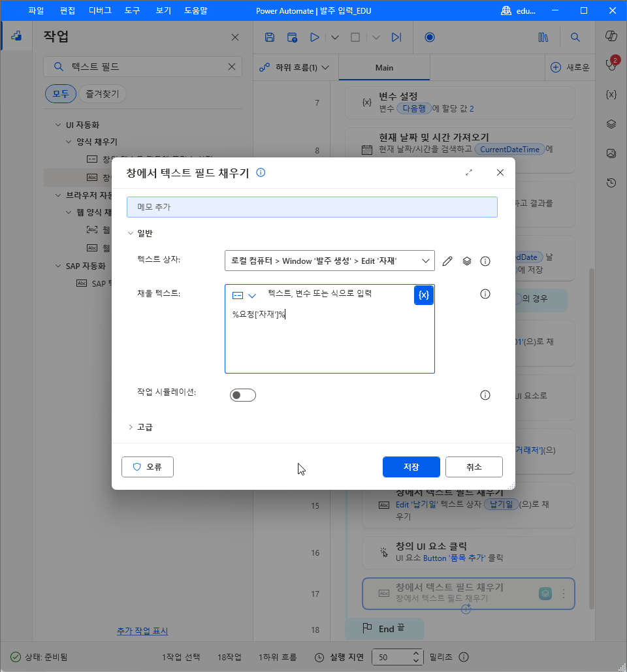
Task: Expand the dialog with the diagonal arrows icon
Action: pos(469,172)
